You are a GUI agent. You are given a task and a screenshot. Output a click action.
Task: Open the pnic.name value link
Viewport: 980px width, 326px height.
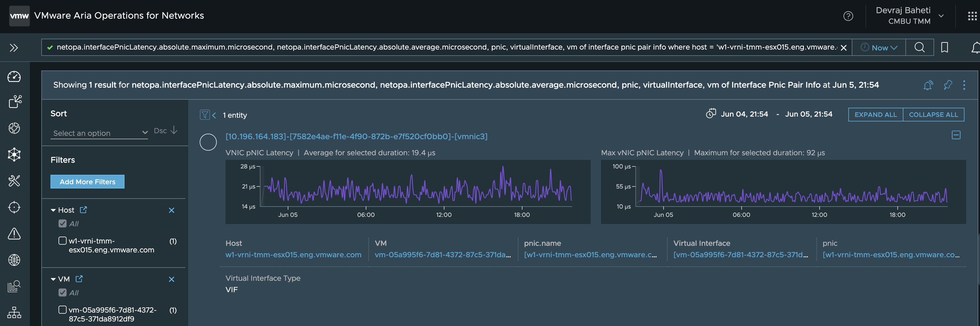point(590,255)
